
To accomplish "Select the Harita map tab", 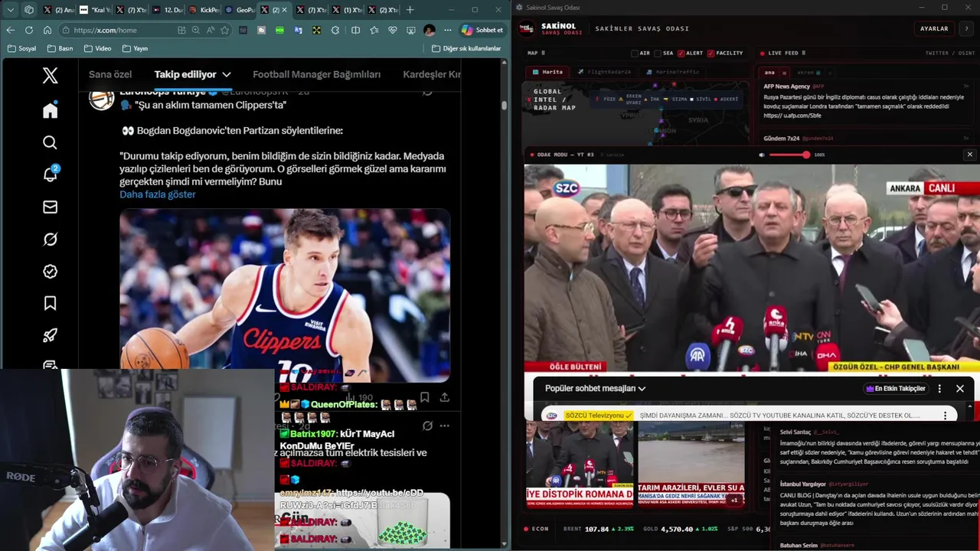I will [547, 72].
